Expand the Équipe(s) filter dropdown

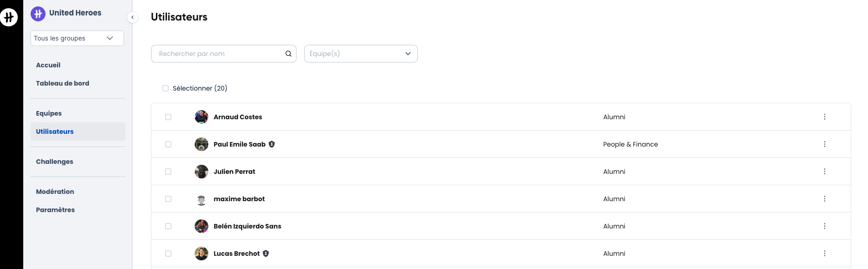tap(361, 54)
